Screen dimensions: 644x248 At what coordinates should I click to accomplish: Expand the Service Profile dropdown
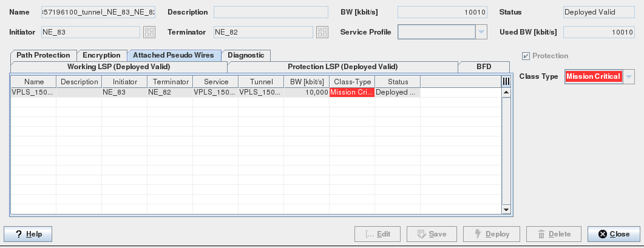(481, 32)
